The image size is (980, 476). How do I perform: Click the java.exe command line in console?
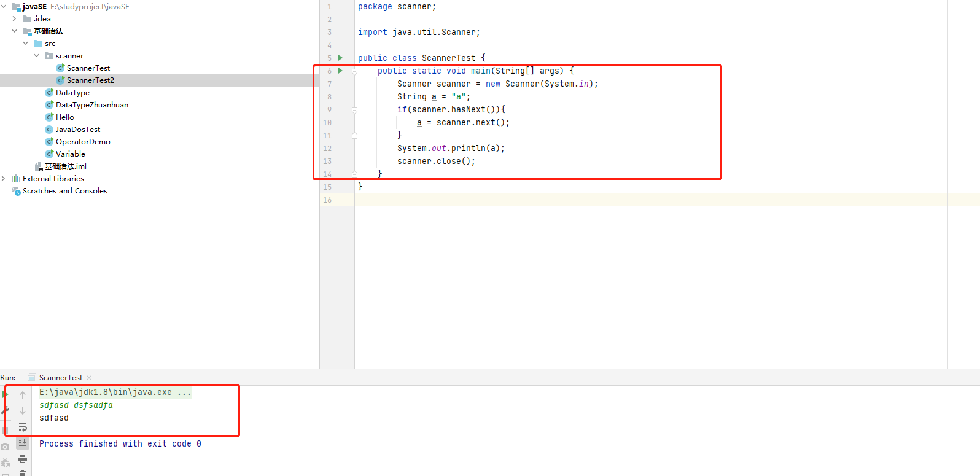point(115,392)
